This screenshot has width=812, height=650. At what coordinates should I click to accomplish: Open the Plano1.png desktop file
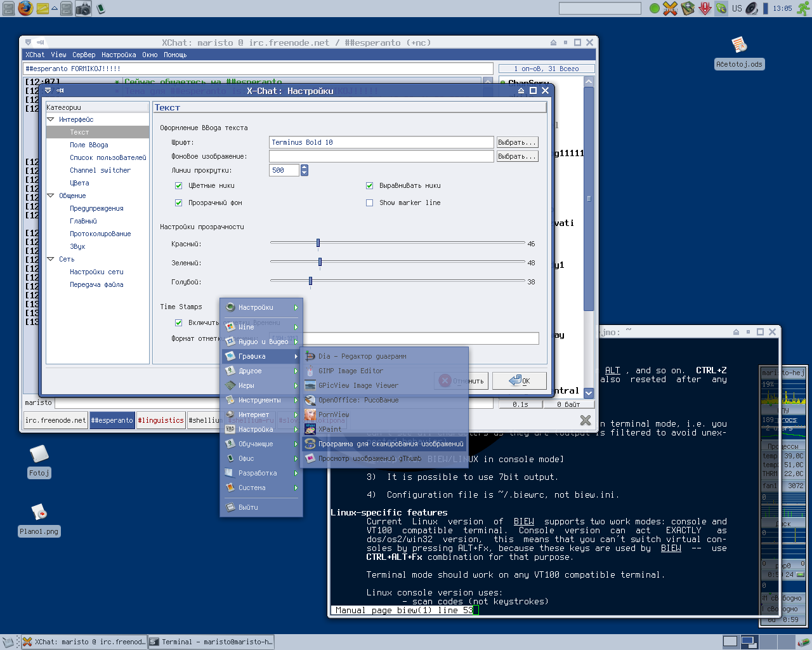39,521
